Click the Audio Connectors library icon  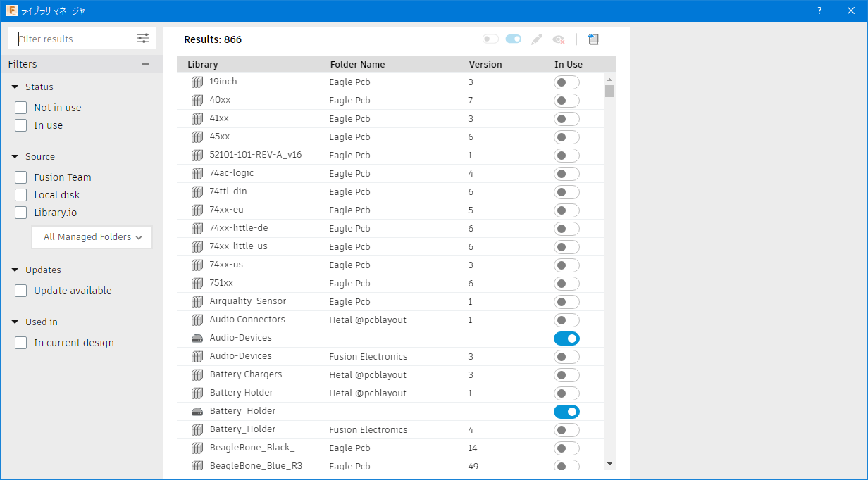click(197, 320)
